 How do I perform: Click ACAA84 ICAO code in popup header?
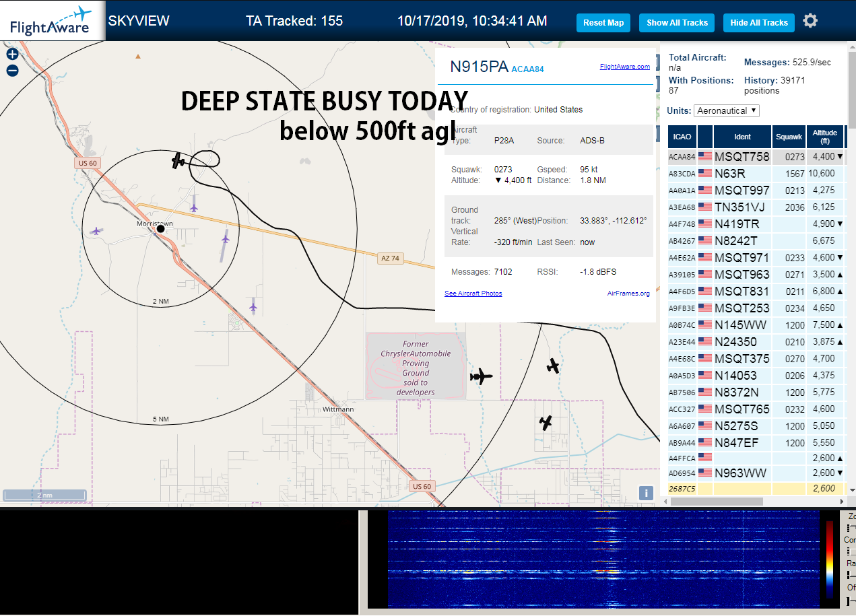click(x=527, y=69)
